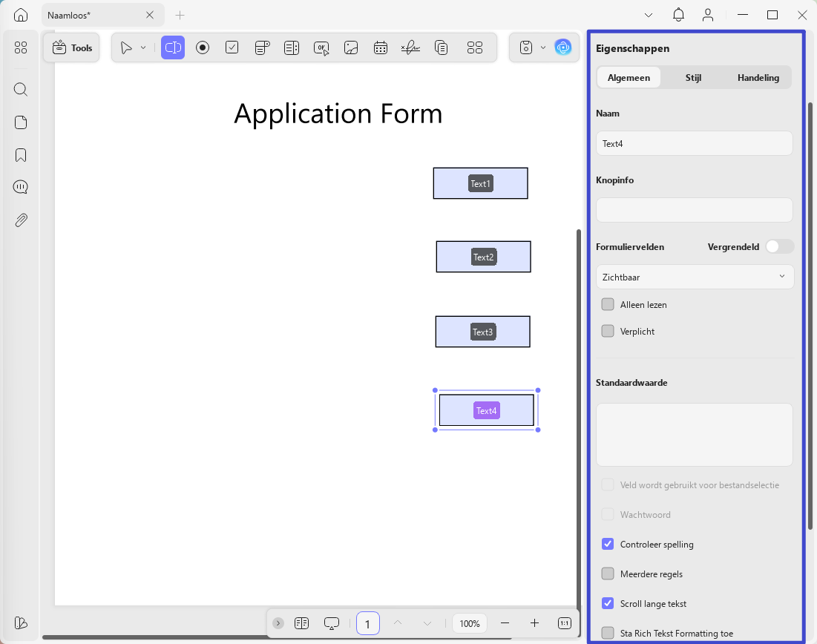Click the Knopinfo input field
Viewport: 817px width, 644px height.
tap(694, 210)
